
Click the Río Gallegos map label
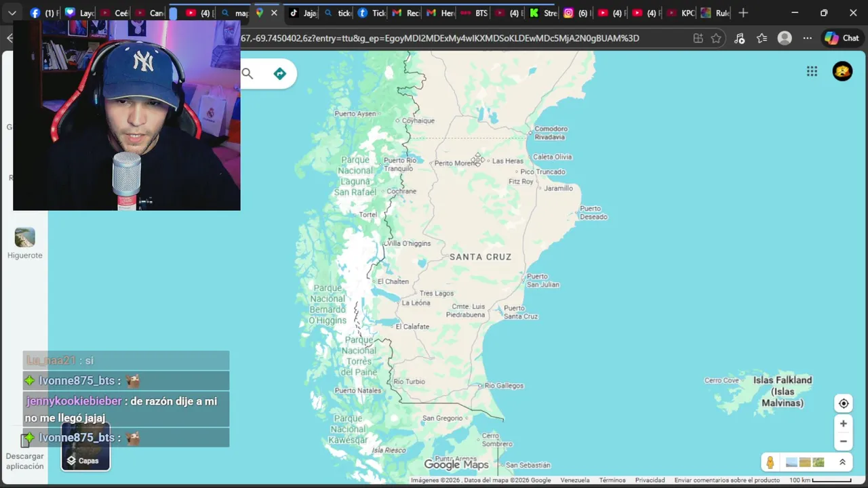505,386
